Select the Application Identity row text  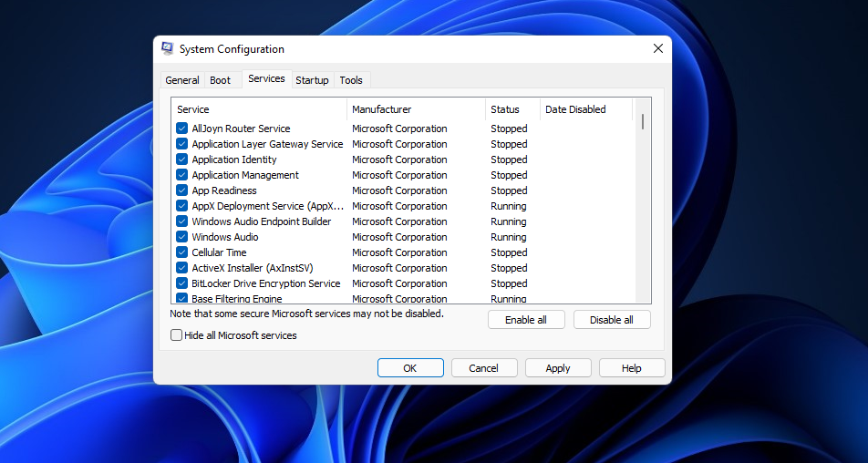(x=234, y=159)
